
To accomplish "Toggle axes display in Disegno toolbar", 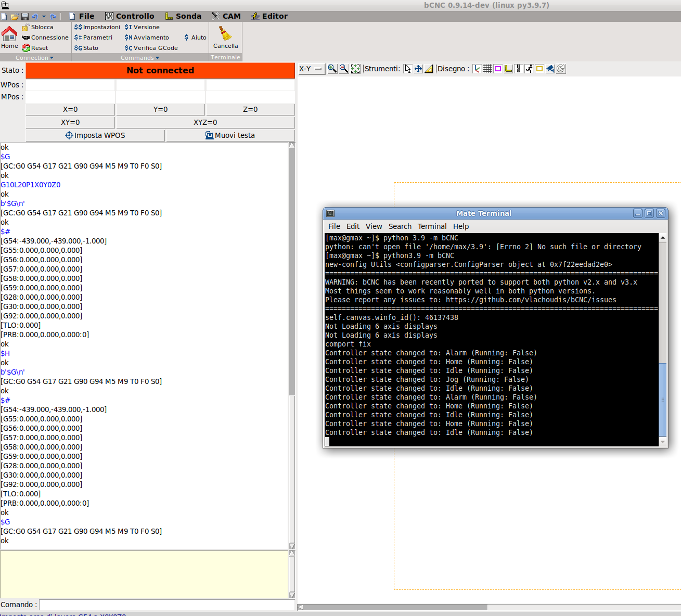I will coord(477,68).
